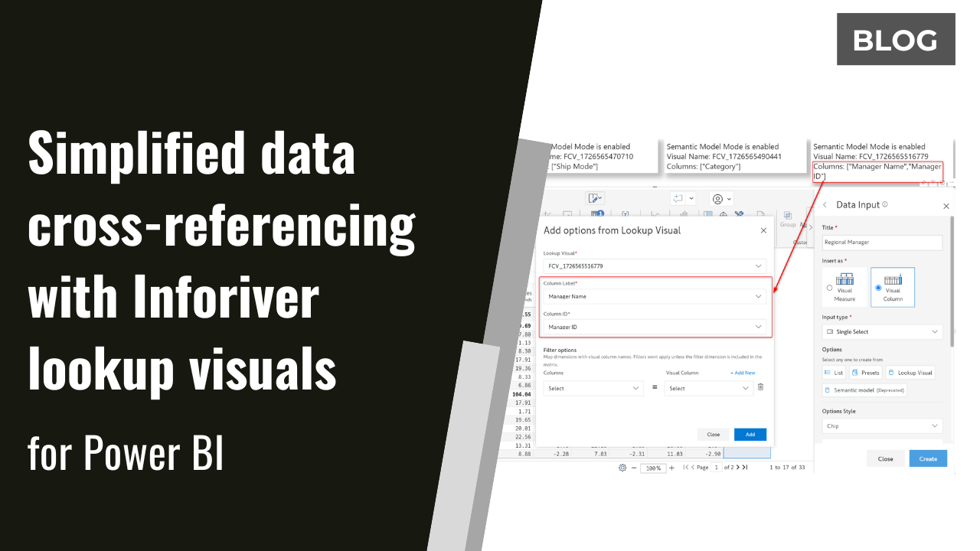Open the Column ID dropdown showing Manager ID
The width and height of the screenshot is (980, 551).
[x=655, y=327]
